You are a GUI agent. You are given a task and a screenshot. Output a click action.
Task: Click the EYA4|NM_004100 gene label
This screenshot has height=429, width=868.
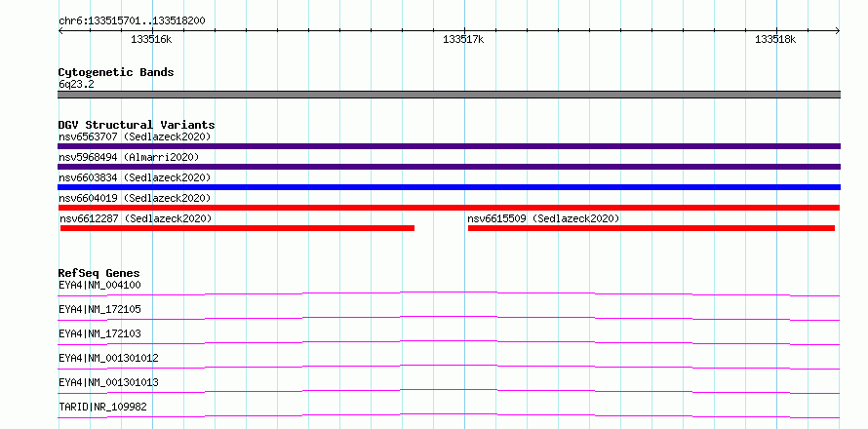point(99,285)
